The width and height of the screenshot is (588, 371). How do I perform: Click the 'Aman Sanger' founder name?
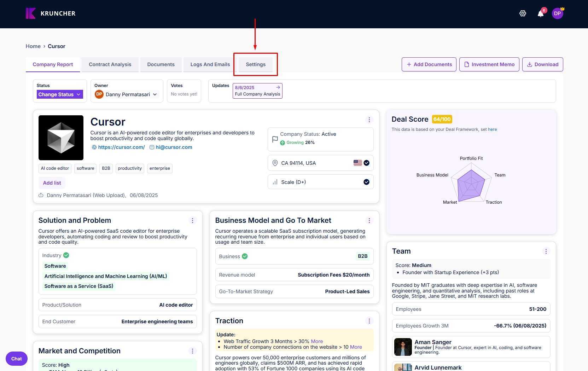[x=433, y=342]
